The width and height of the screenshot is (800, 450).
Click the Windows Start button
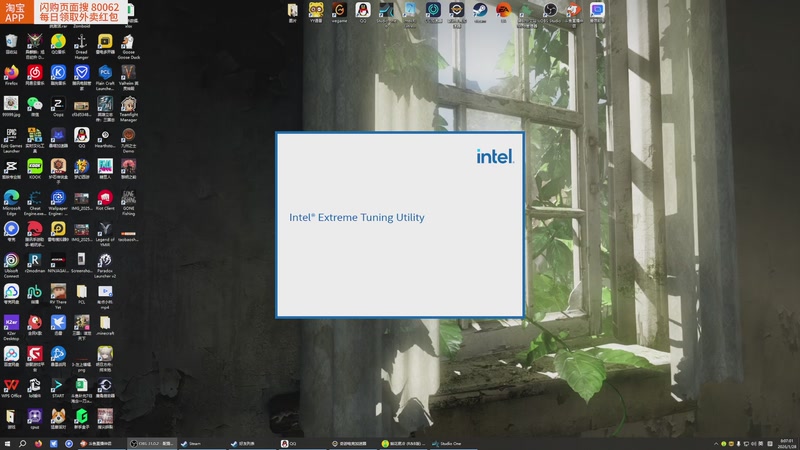pos(7,443)
